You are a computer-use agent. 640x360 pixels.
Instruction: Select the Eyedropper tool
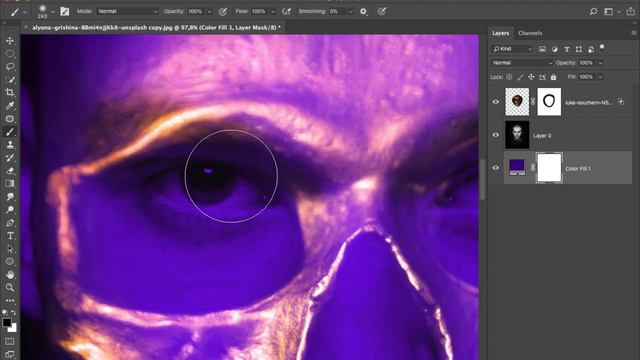click(10, 106)
